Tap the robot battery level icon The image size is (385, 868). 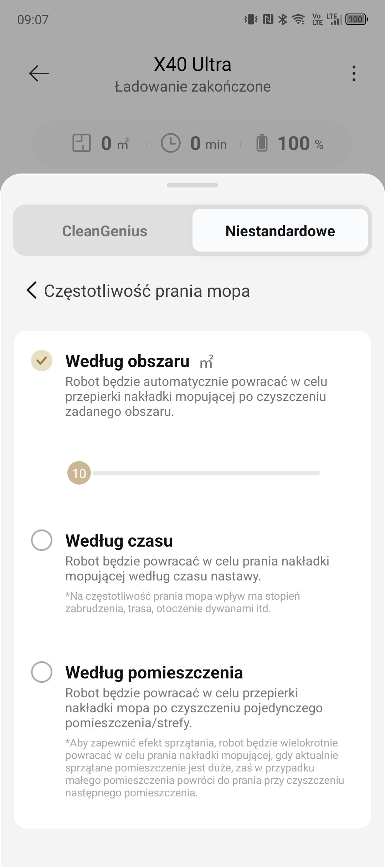[262, 143]
